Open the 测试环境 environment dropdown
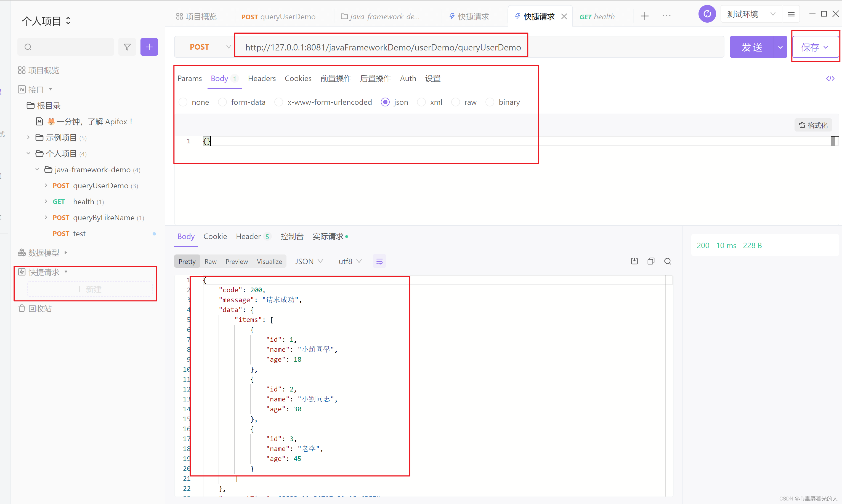This screenshot has height=504, width=842. coord(751,14)
